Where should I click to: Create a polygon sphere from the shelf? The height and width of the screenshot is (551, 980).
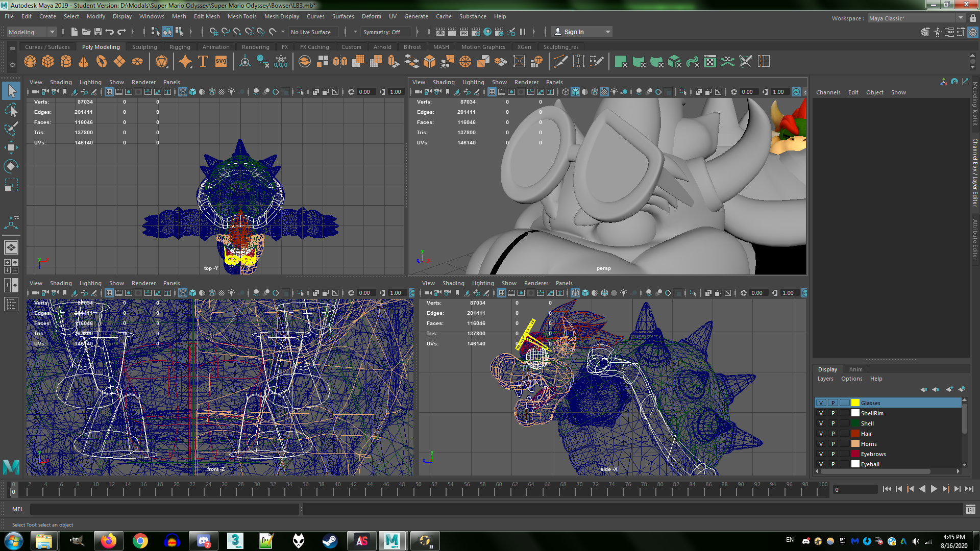30,62
